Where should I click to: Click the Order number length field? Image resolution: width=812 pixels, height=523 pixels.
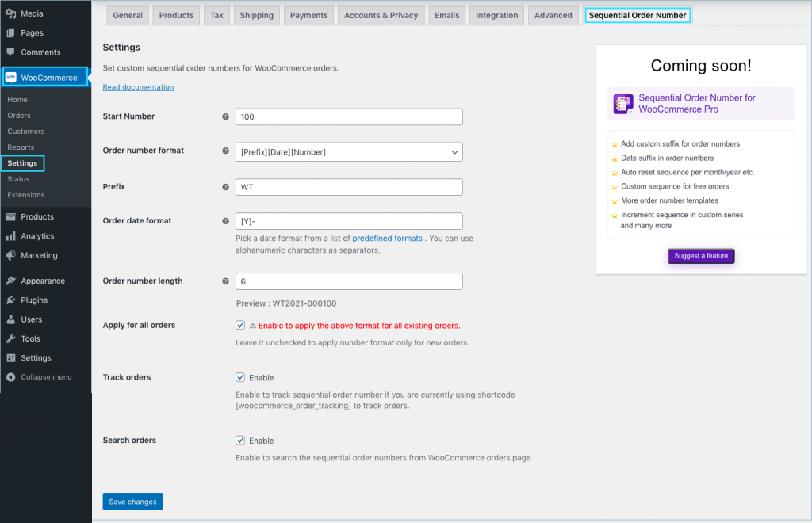(349, 281)
